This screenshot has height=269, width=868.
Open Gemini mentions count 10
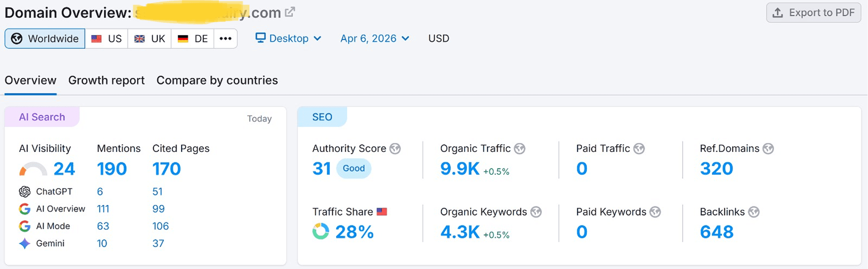[102, 244]
